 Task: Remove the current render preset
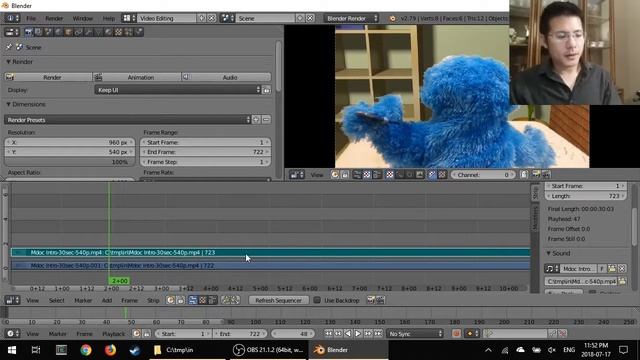(x=266, y=120)
